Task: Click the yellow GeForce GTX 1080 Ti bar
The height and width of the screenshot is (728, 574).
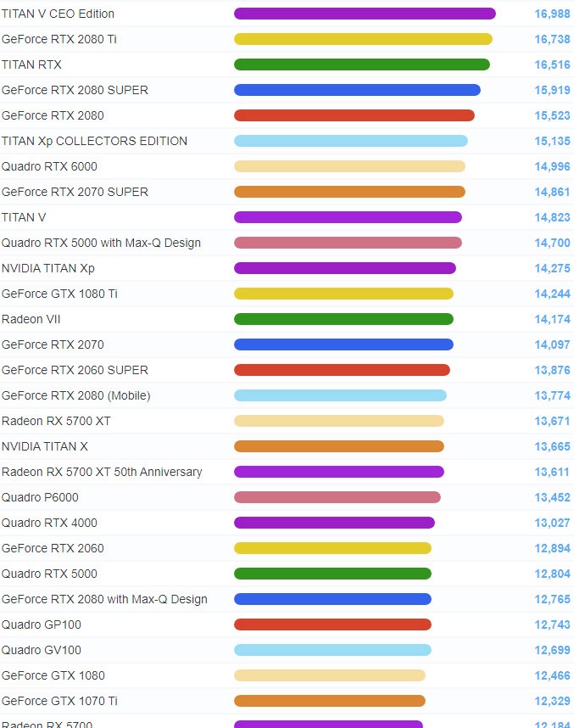Action: [343, 294]
